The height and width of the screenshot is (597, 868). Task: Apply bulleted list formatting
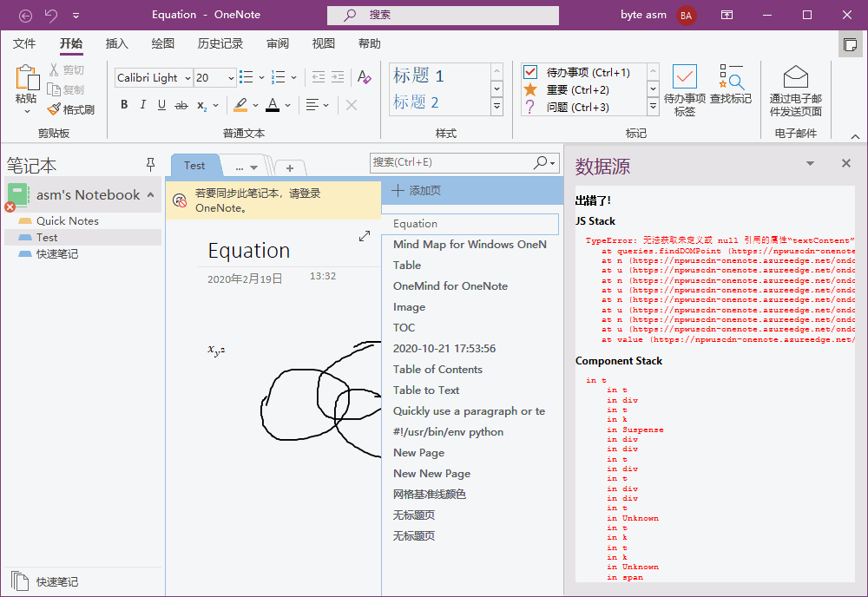[x=247, y=77]
